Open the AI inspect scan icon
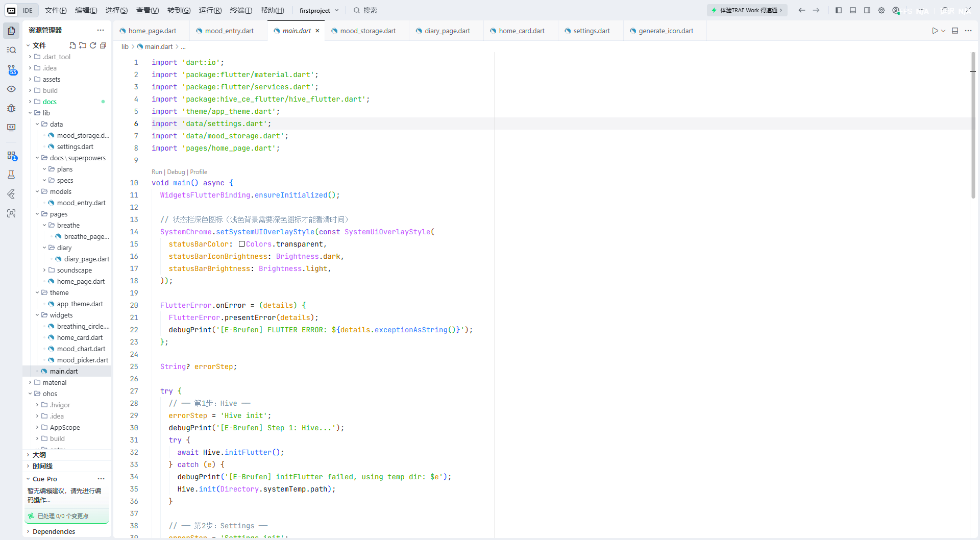Screen dimensions: 980x540 [11, 213]
